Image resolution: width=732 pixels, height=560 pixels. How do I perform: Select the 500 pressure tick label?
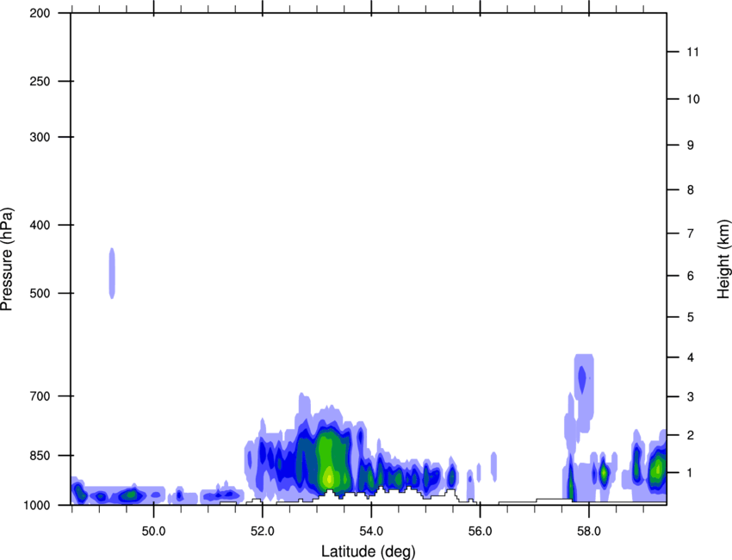[40, 293]
